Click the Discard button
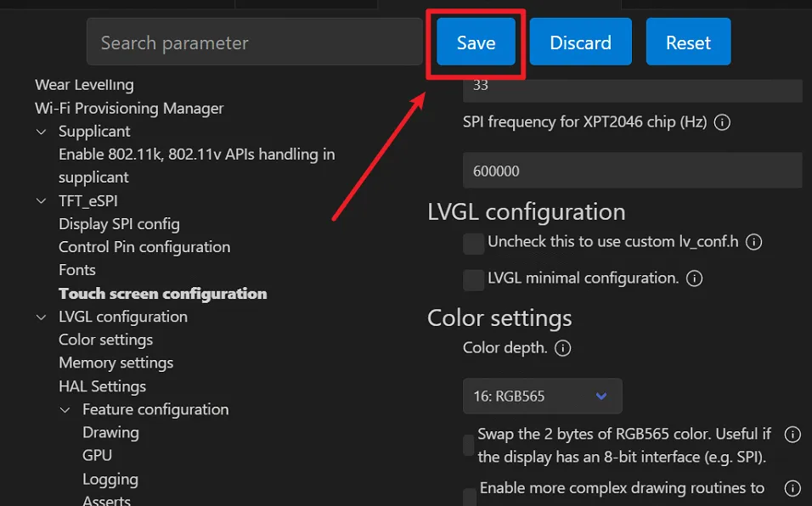Viewport: 812px width, 506px height. [580, 42]
